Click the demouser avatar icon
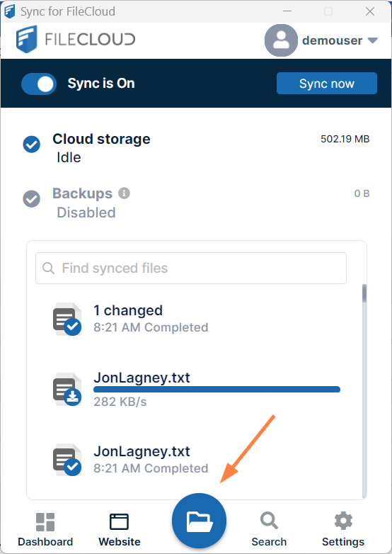 point(281,40)
